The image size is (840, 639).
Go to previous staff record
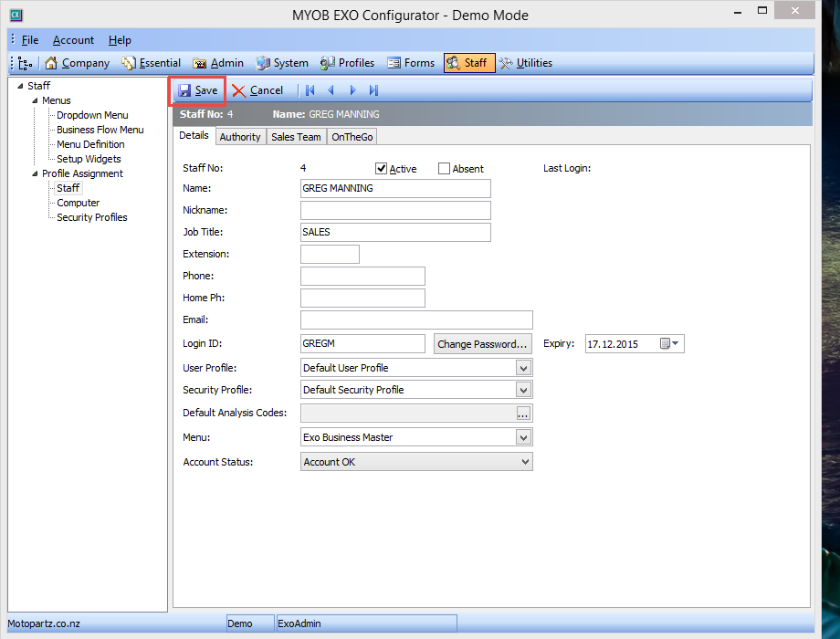point(331,90)
